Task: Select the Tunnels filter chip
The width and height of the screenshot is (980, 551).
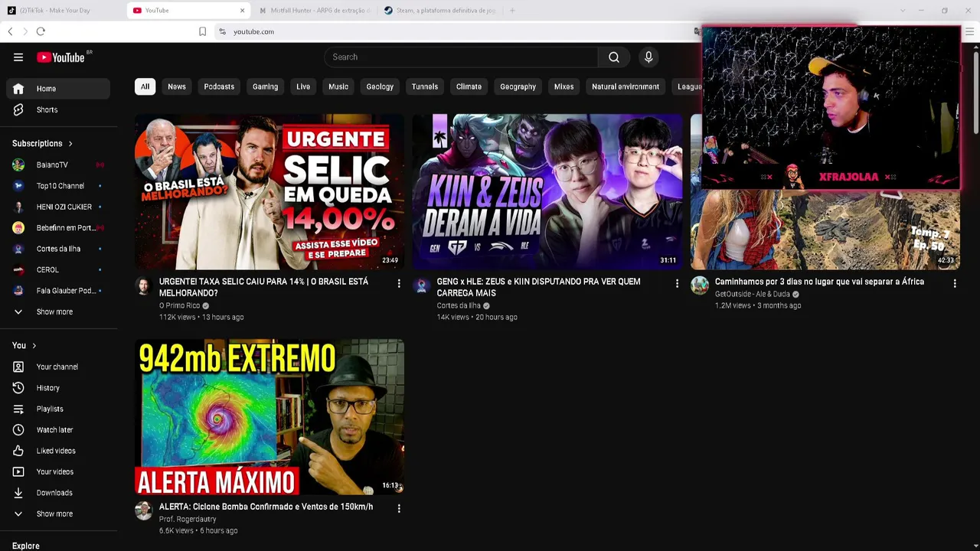Action: (x=425, y=86)
